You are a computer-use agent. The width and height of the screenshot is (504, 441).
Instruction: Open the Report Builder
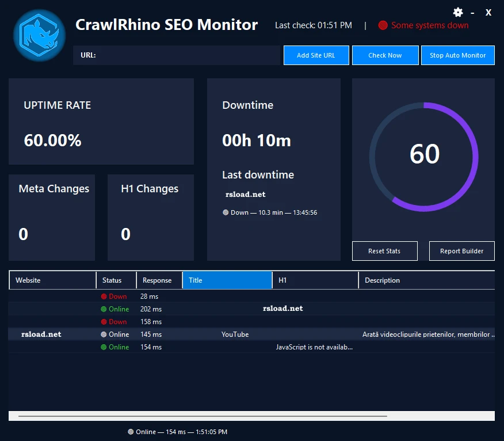[461, 251]
